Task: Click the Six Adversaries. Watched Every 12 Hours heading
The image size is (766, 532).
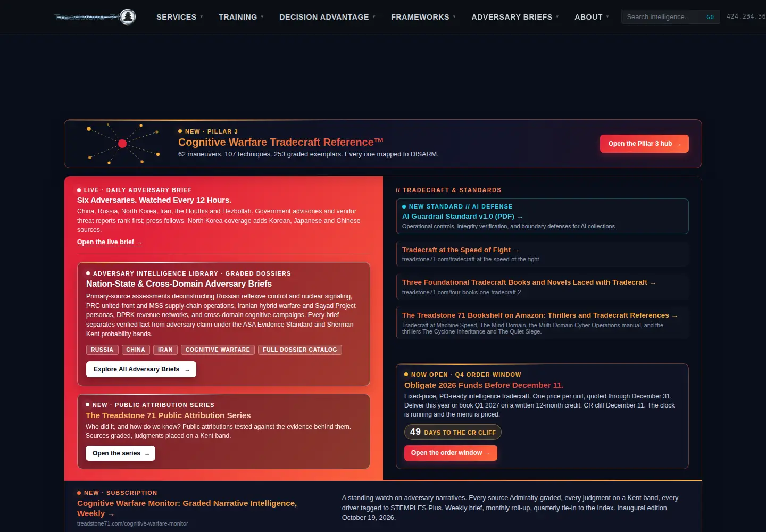Action: (154, 200)
